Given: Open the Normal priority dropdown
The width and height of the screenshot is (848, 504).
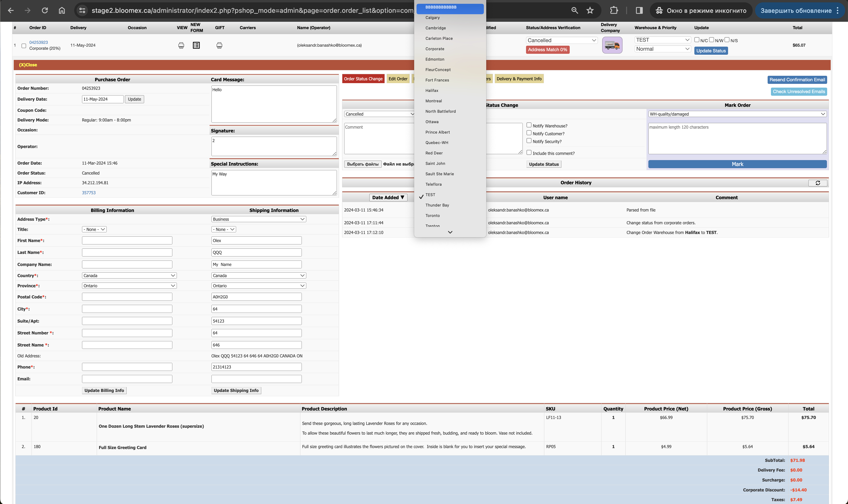Looking at the screenshot, I should [663, 49].
